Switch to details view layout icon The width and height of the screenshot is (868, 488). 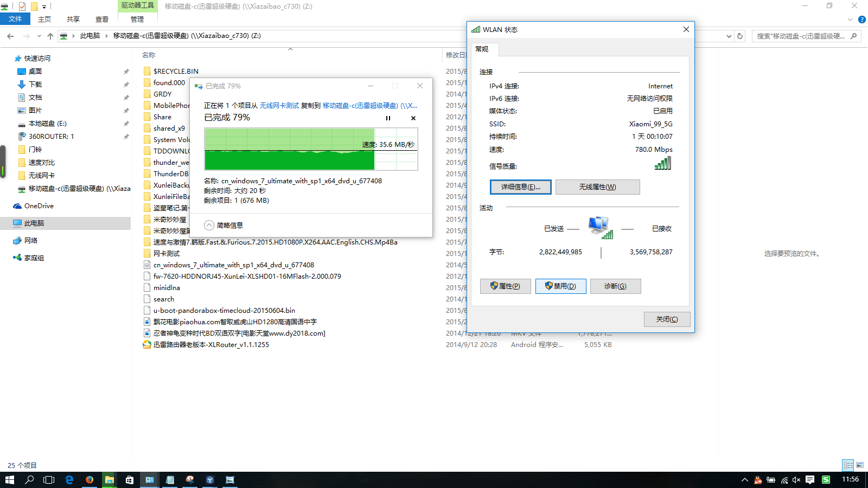pos(848,465)
